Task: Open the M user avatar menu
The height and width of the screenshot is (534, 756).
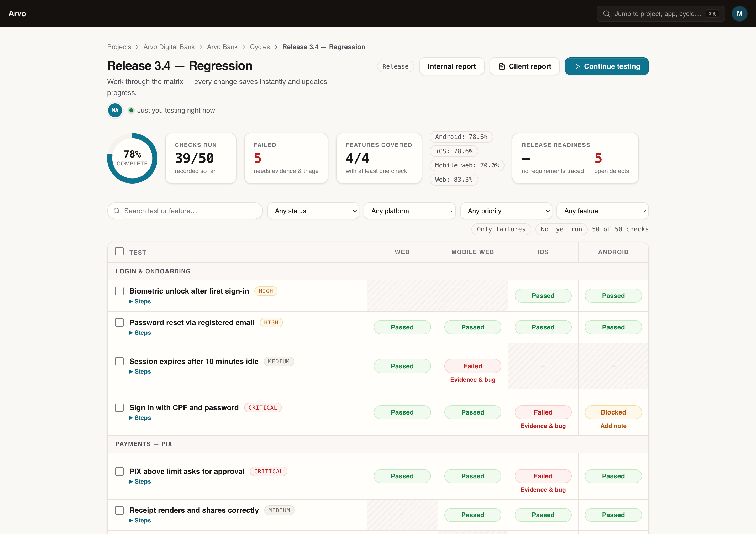Action: [x=739, y=13]
